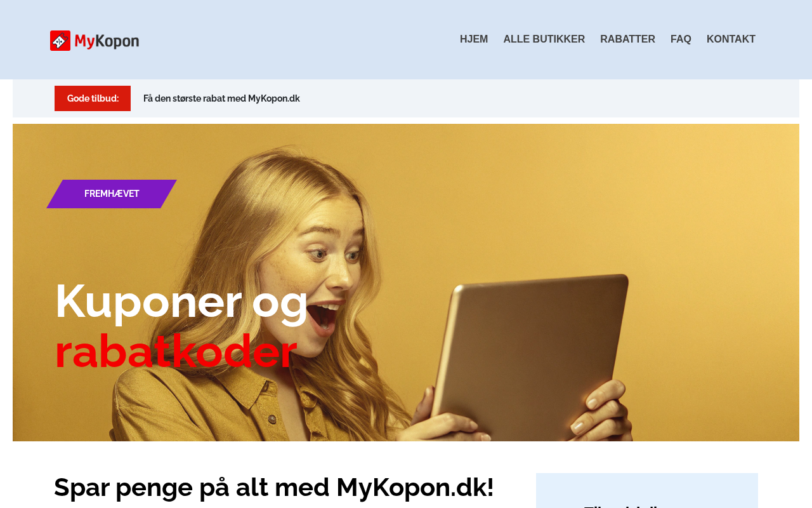This screenshot has height=508, width=812.
Task: Click empty area of the news ticker bar
Action: coord(546,98)
